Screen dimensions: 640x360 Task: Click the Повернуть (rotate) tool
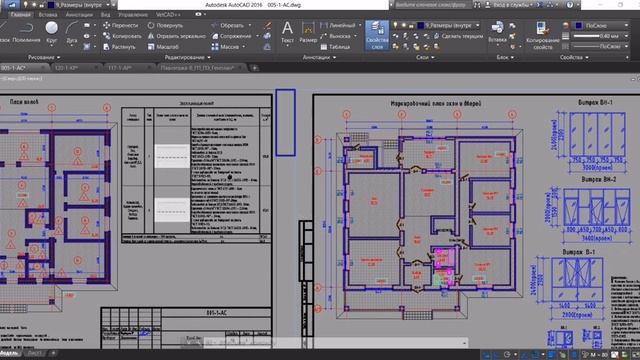(165, 25)
